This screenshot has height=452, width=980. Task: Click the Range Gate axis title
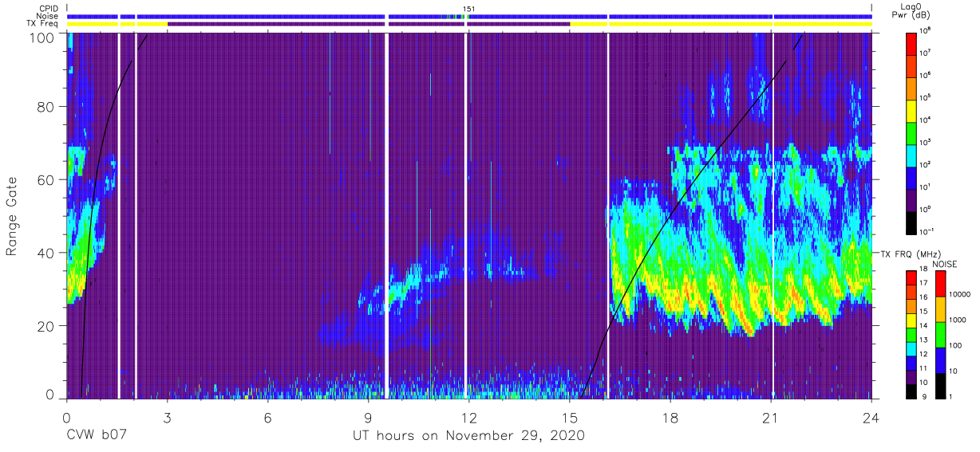coord(12,216)
